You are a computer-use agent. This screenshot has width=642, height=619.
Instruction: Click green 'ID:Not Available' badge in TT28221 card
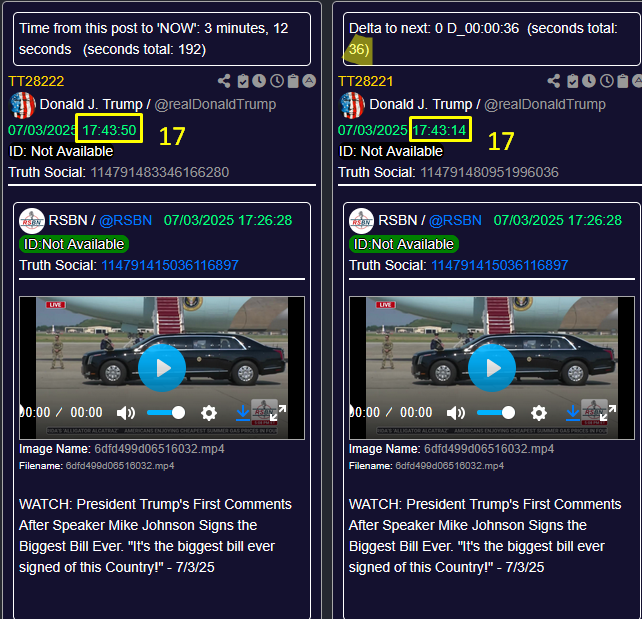click(404, 244)
